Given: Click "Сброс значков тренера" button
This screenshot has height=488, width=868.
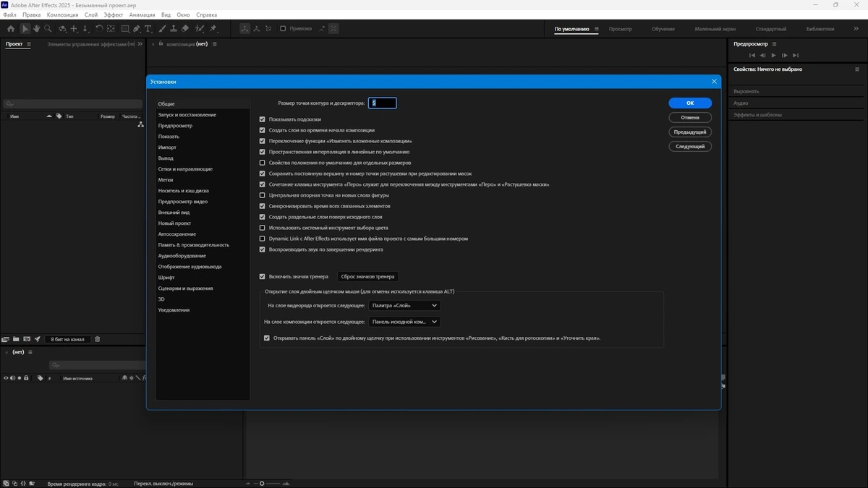Looking at the screenshot, I should (x=368, y=276).
